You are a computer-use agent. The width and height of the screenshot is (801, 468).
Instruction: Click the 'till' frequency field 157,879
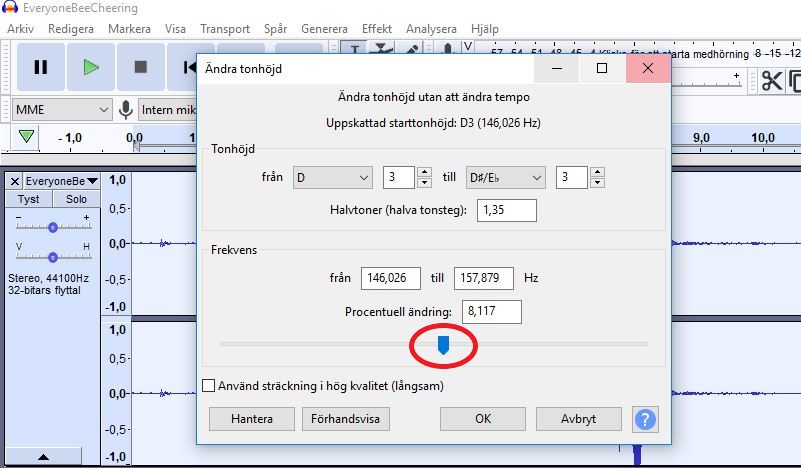[484, 278]
